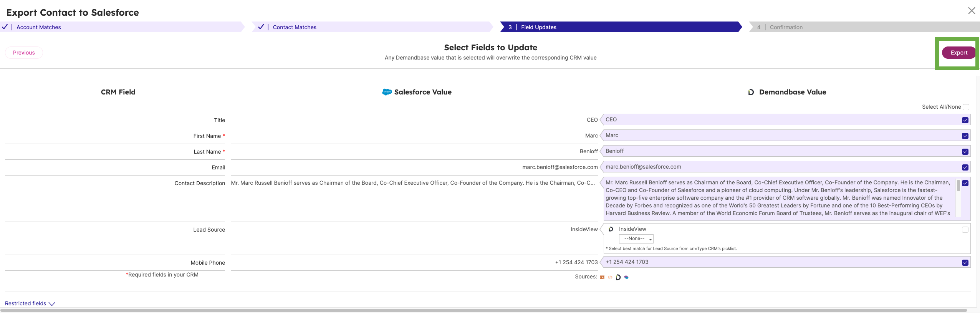Go to the Contact Matches step
Viewport: 980px width, 323px height.
coord(294,27)
